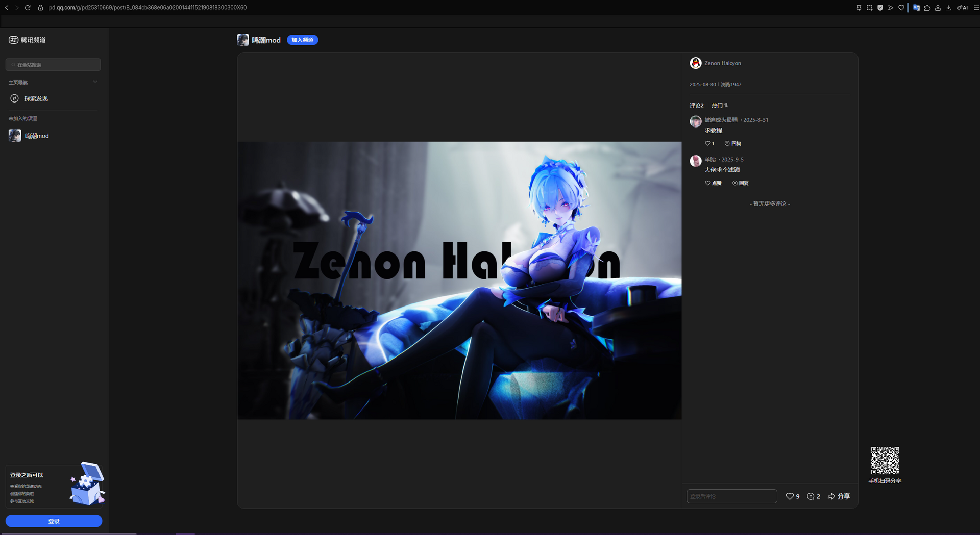980x535 pixels.
Task: Toggle the 热门 comment sort order
Action: (720, 105)
